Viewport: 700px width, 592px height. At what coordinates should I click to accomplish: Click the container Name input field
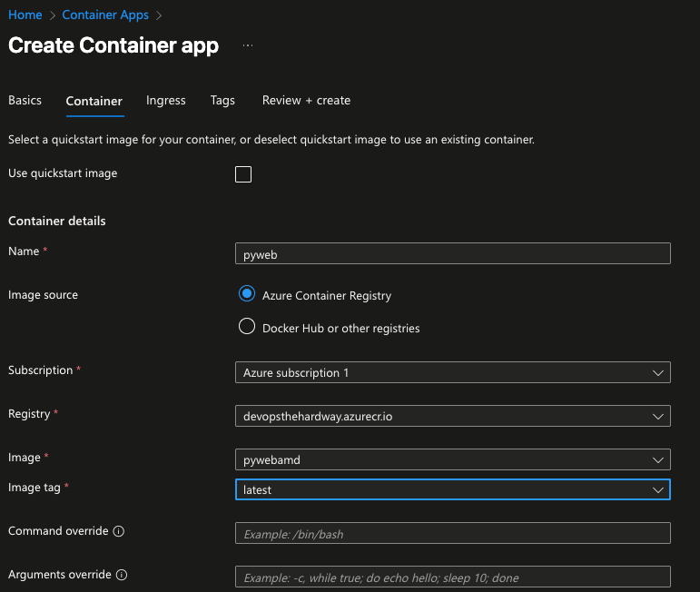(x=452, y=254)
